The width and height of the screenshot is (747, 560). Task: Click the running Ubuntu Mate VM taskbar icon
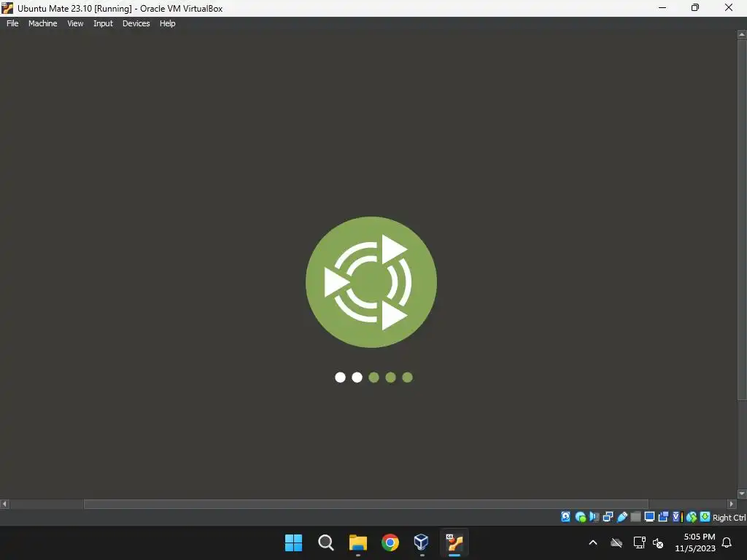(x=454, y=542)
